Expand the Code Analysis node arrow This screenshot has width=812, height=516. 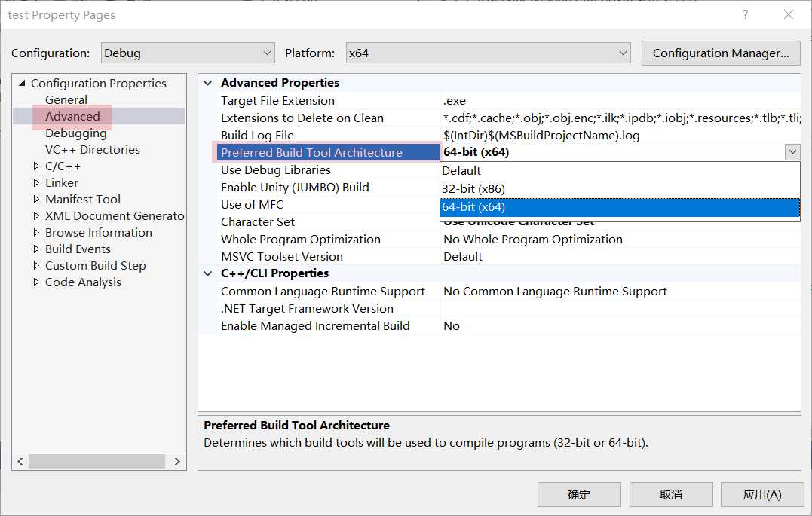[x=36, y=282]
